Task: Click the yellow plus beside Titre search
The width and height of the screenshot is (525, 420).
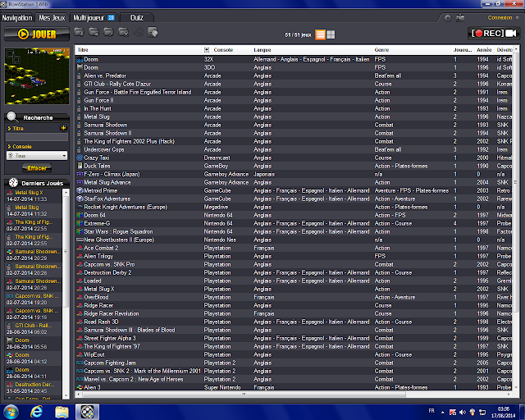Action: pos(63,128)
